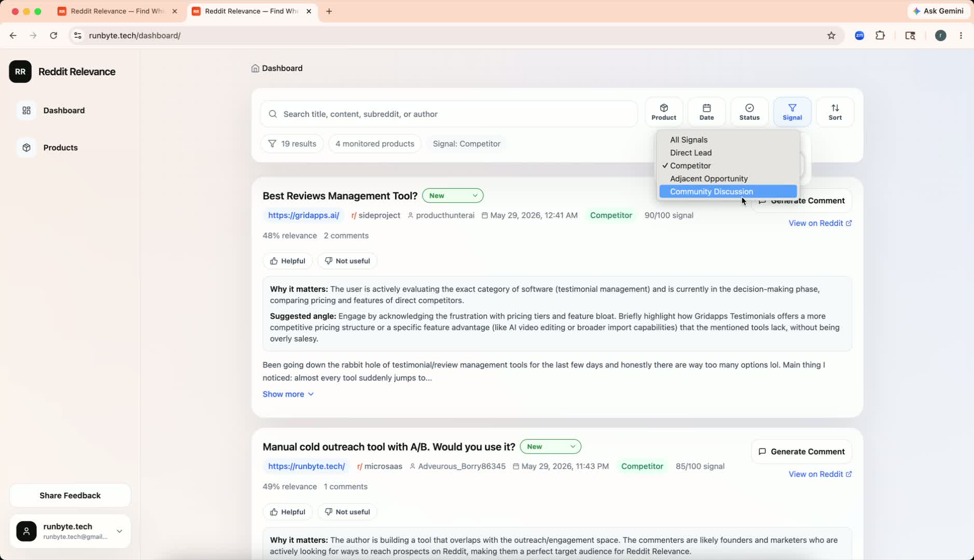The width and height of the screenshot is (974, 560).
Task: Click the browser forward arrow
Action: [x=33, y=35]
